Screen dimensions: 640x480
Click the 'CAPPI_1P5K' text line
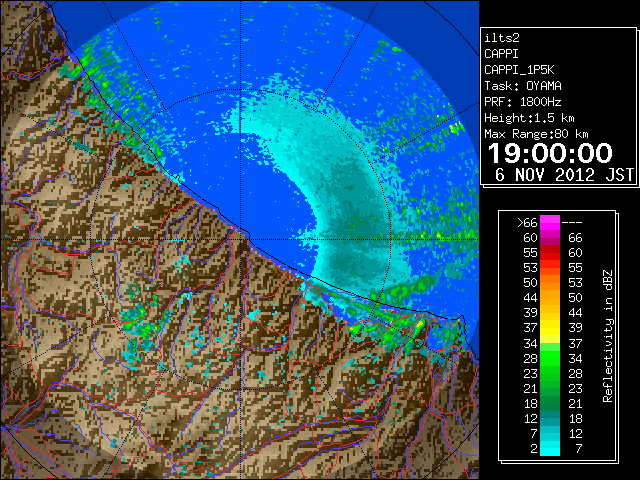(519, 70)
